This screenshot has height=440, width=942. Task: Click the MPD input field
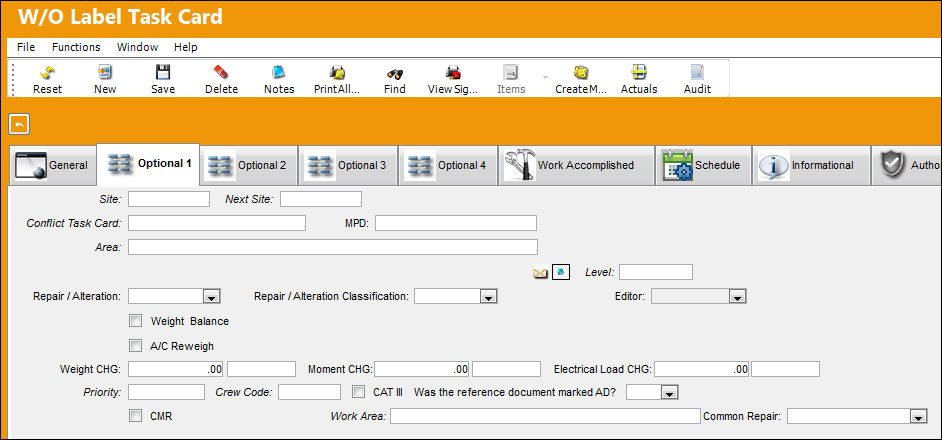coord(456,223)
